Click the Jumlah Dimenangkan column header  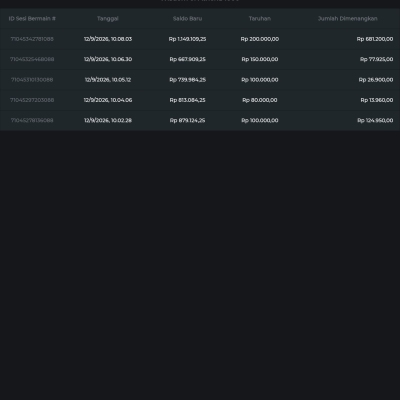coord(348,19)
